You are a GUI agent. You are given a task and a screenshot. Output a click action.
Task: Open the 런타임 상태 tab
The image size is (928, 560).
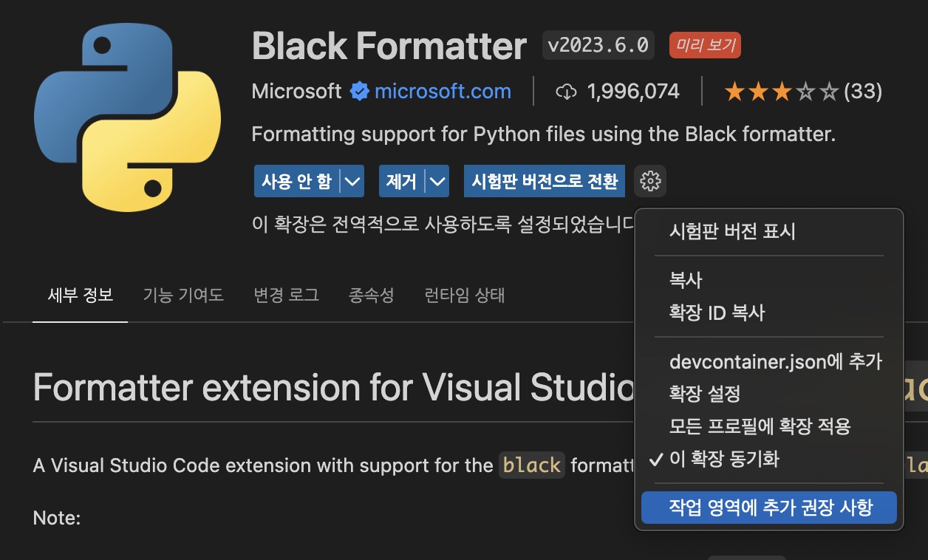tap(465, 296)
